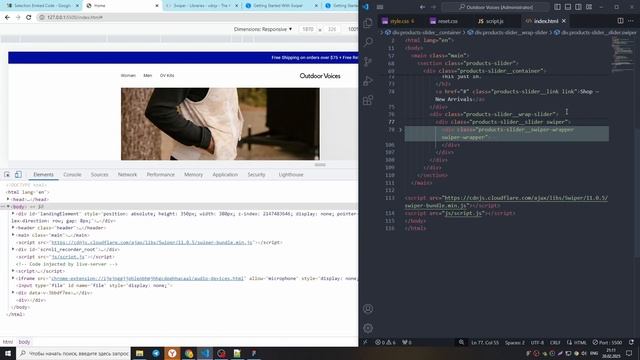This screenshot has width=640, height=360.
Task: Open the products-slider__wrap-slider breadcrumb
Action: 507,32
